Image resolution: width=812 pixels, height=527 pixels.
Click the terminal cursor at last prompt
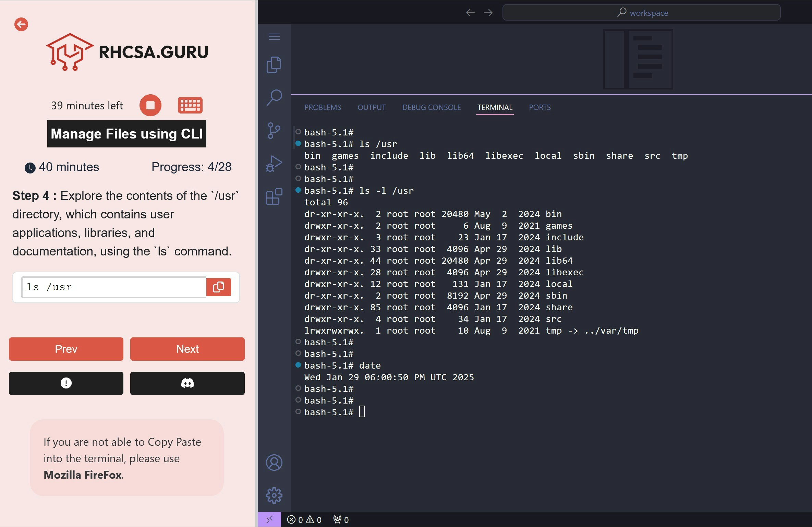coord(362,411)
